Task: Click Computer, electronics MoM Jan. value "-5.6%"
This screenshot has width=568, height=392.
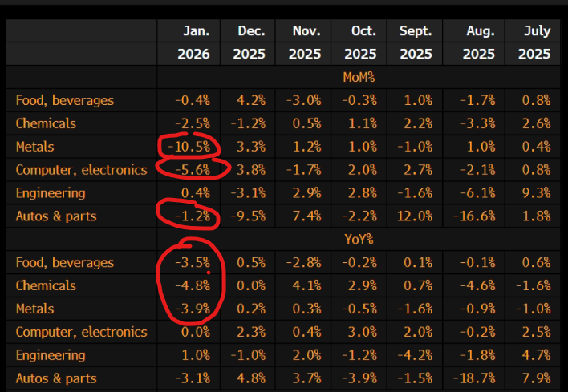Action: (193, 170)
